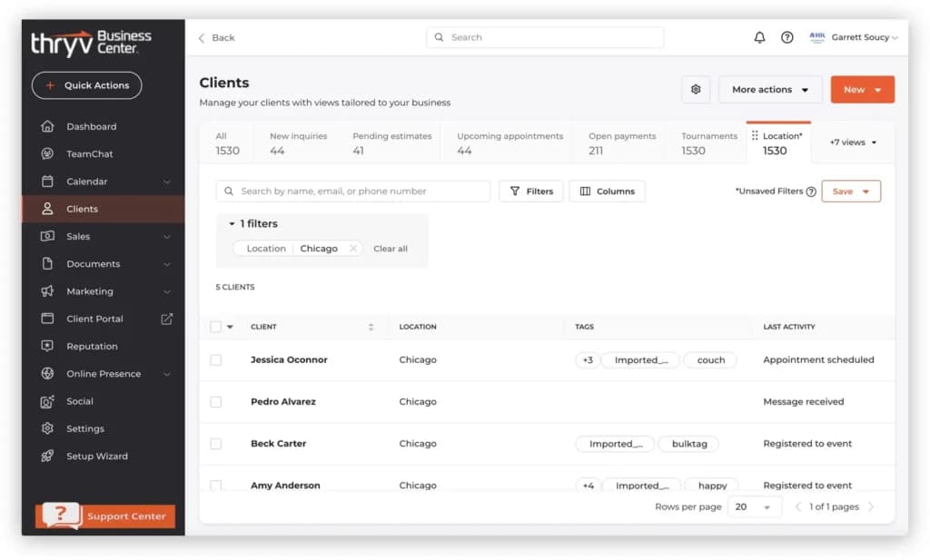
Task: Open Client Portal external link icon
Action: point(167,319)
